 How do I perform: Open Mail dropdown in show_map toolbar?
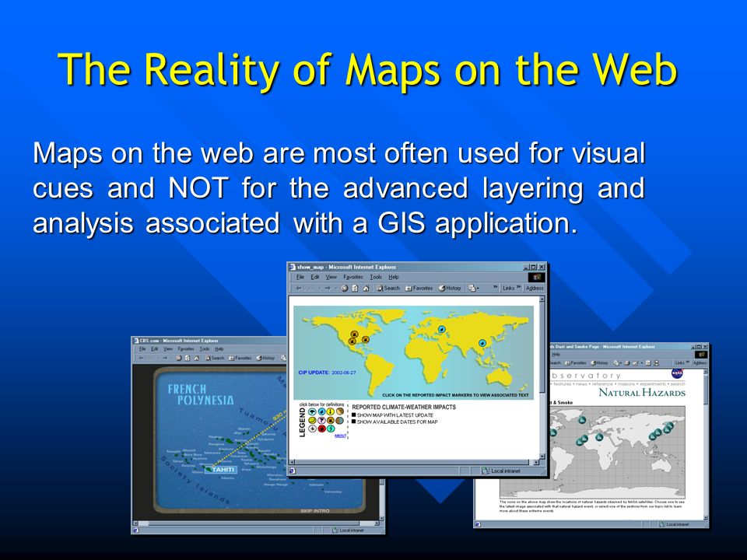point(474,288)
